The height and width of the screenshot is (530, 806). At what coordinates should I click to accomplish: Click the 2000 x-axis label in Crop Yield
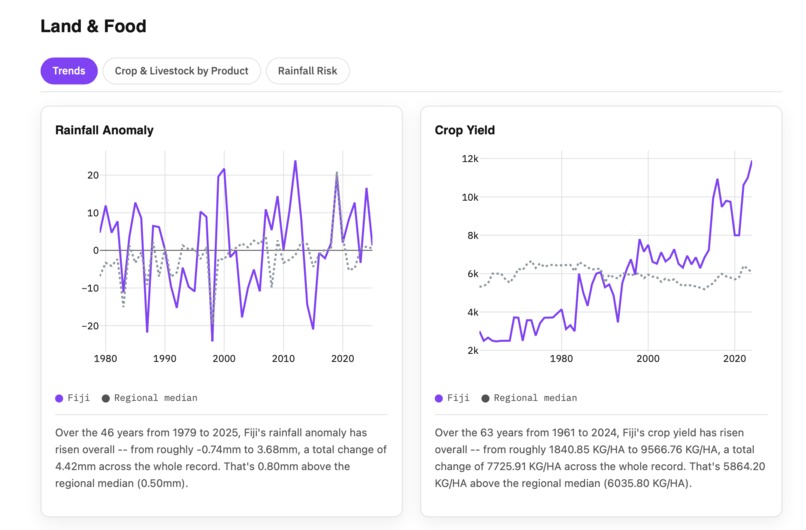point(648,358)
